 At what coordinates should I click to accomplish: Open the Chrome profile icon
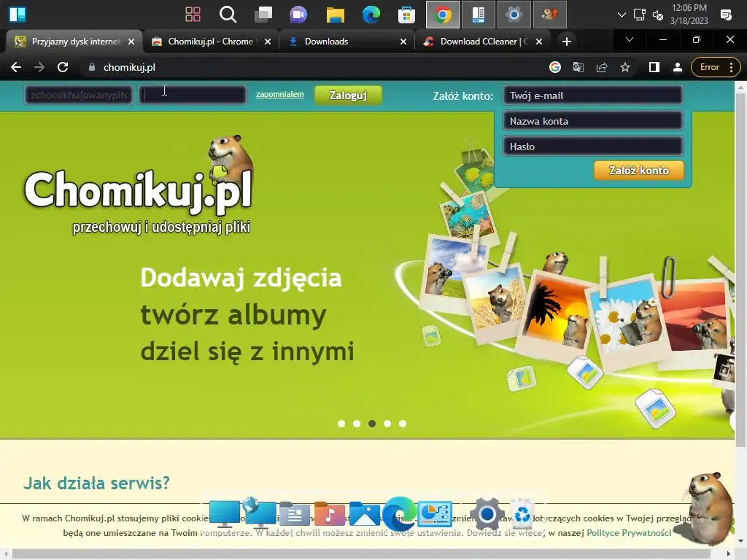678,67
